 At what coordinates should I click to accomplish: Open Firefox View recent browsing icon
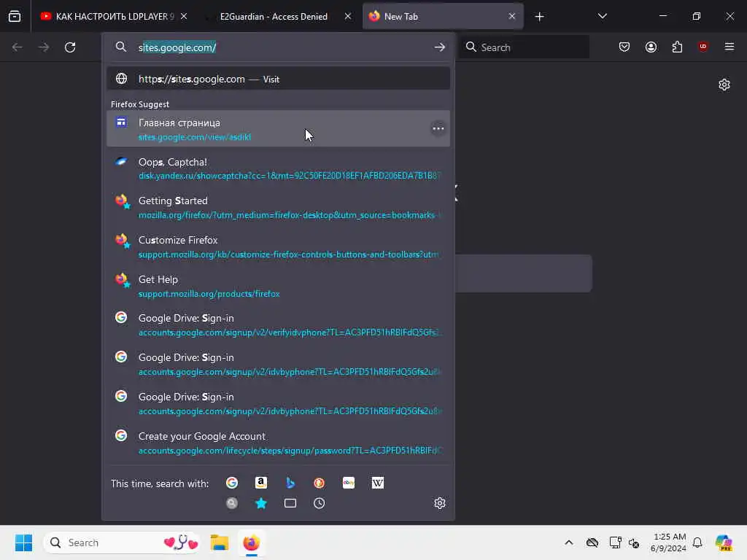click(15, 17)
